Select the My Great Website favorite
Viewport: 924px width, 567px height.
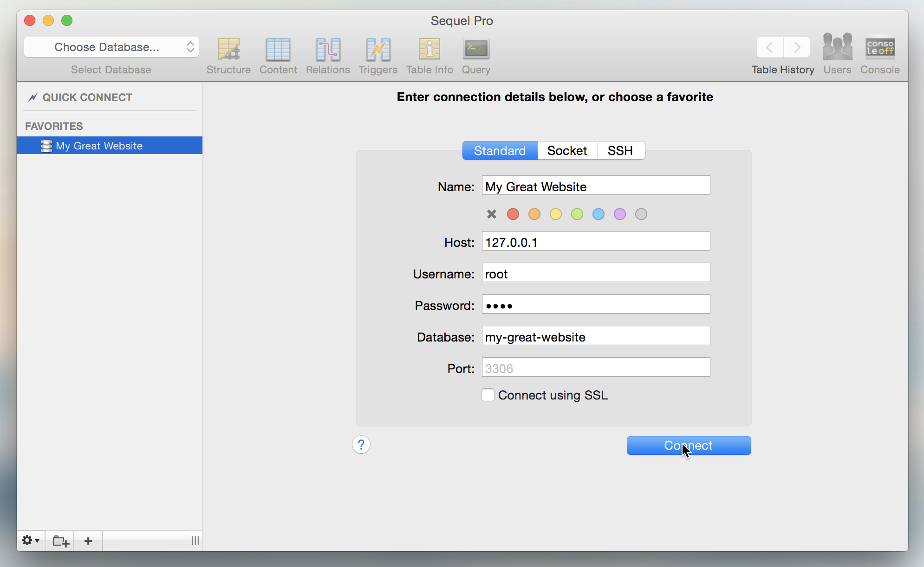click(x=99, y=145)
